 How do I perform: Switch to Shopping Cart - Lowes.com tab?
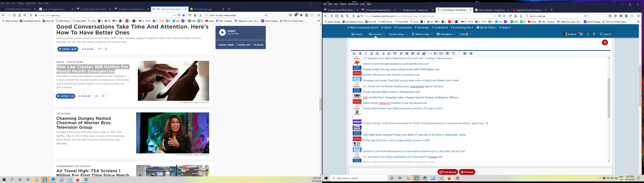[416, 10]
